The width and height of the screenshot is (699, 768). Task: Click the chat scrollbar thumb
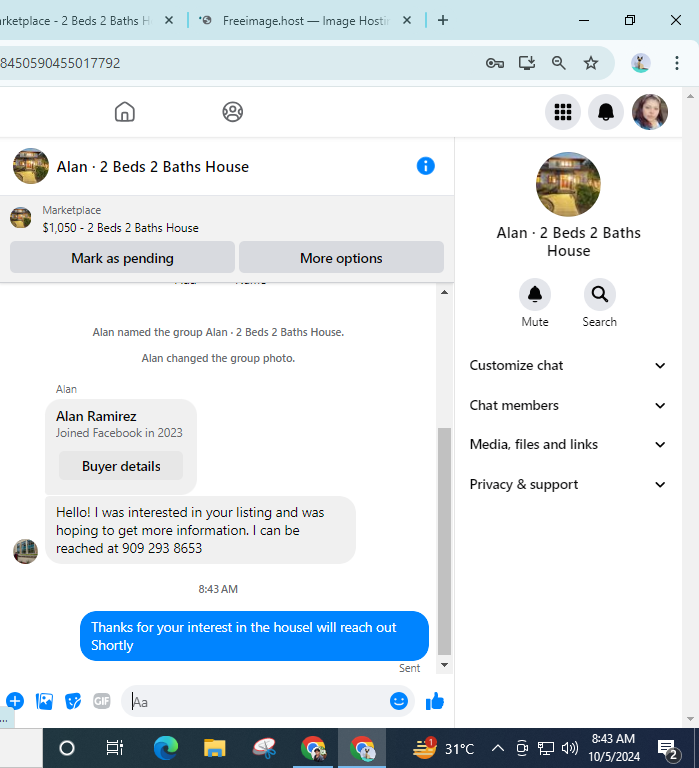pos(444,541)
